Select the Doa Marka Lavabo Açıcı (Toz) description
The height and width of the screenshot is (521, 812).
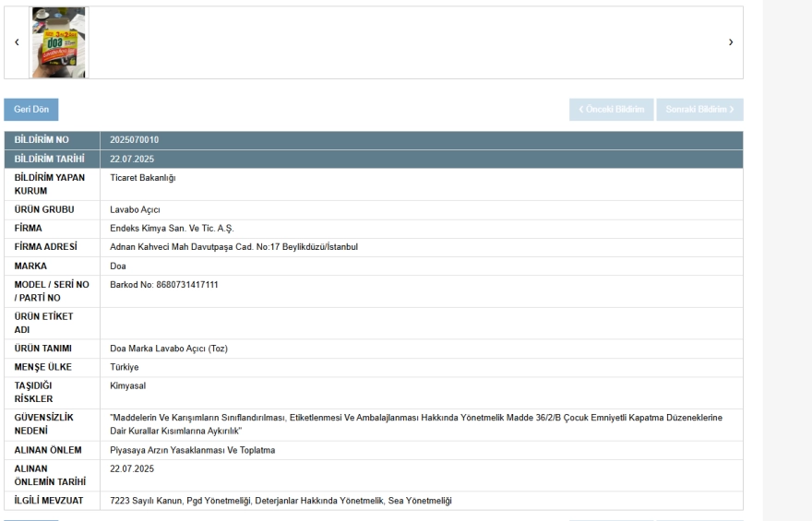(x=168, y=348)
